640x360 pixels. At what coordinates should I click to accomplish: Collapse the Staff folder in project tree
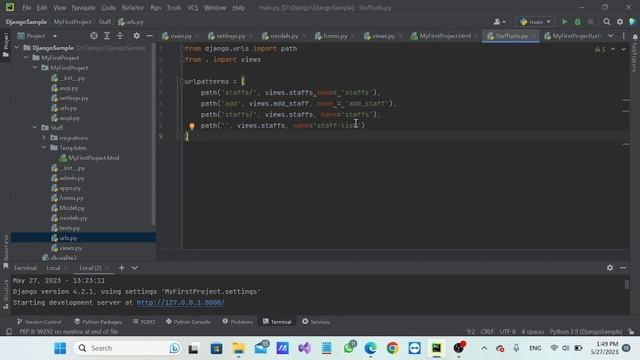(x=35, y=127)
